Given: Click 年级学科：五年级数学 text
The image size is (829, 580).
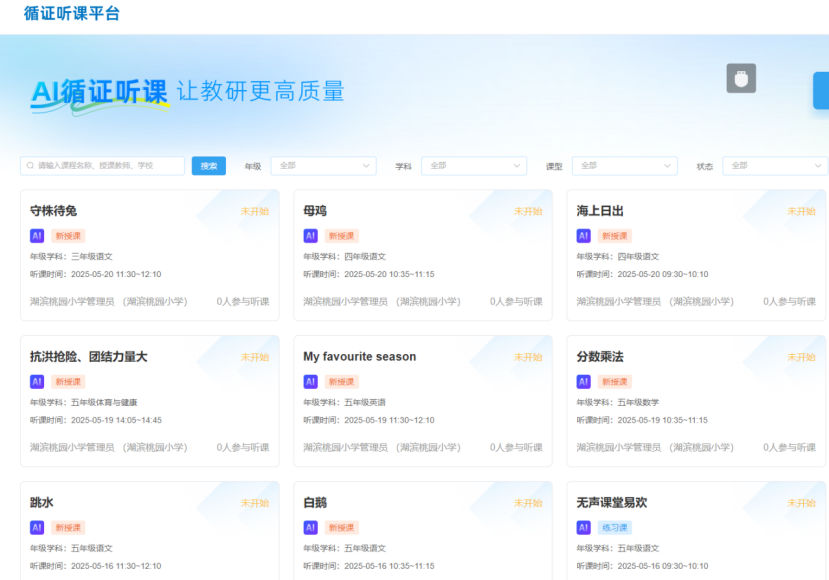Looking at the screenshot, I should click(x=618, y=402).
